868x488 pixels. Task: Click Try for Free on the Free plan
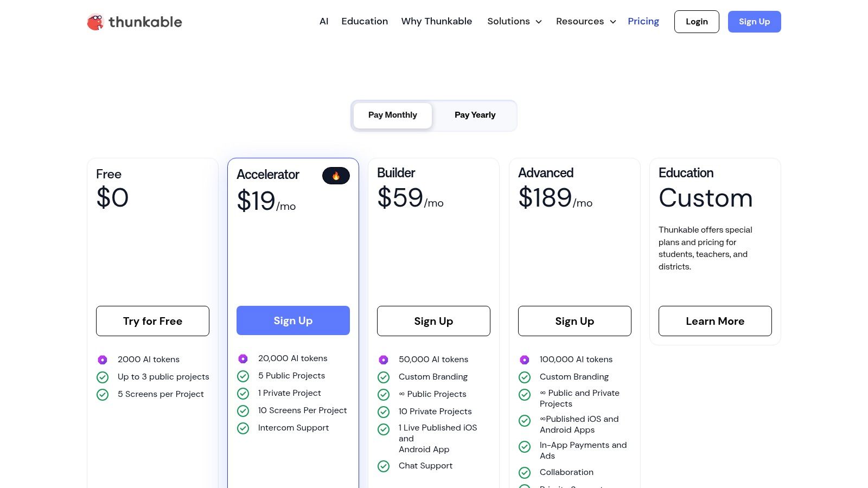coord(152,320)
